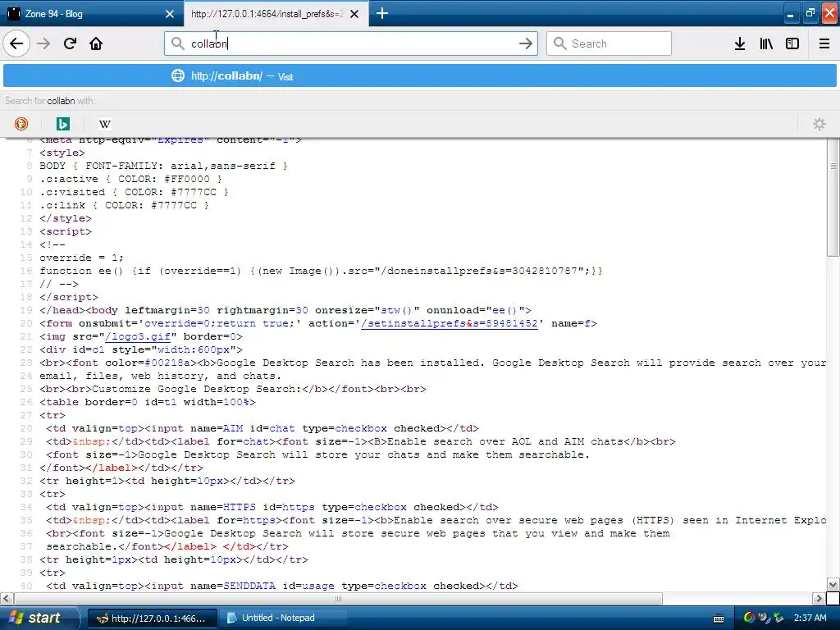This screenshot has width=840, height=630.
Task: Close the Zone 94 - Blog tab
Action: point(170,14)
